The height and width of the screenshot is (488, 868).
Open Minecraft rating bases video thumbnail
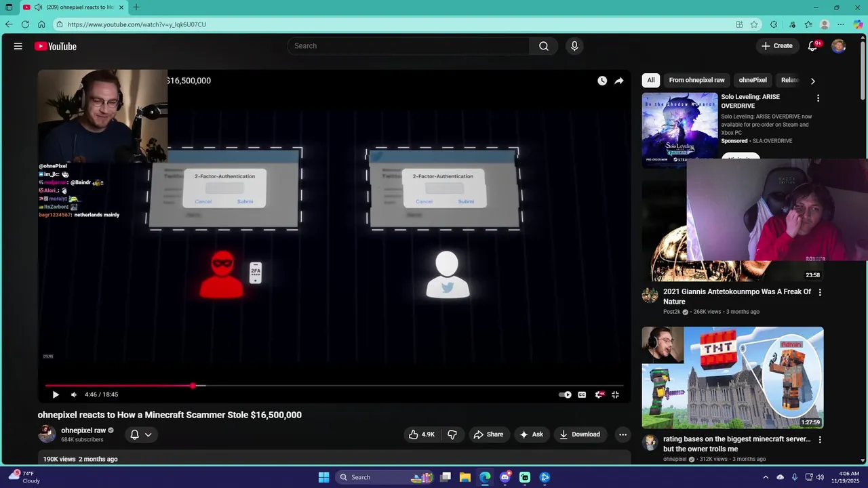733,378
